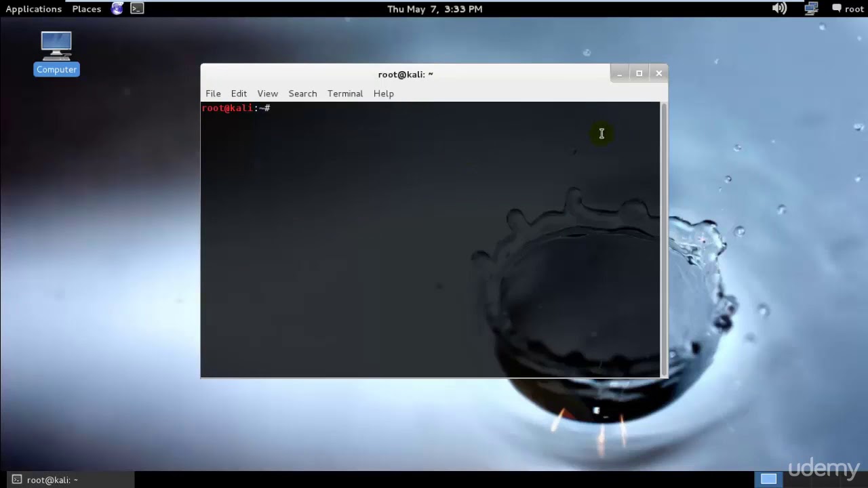Image resolution: width=868 pixels, height=488 pixels.
Task: Open terminal Search menu
Action: [x=302, y=94]
